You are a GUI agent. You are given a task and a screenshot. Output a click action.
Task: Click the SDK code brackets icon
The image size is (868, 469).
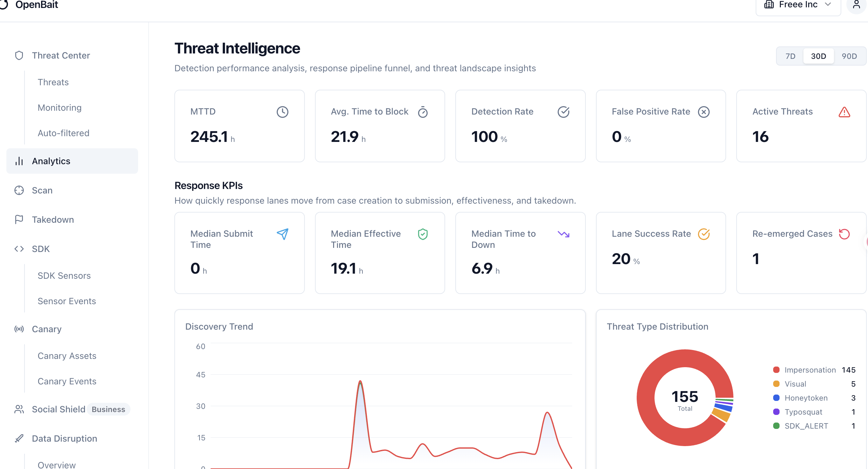point(19,249)
